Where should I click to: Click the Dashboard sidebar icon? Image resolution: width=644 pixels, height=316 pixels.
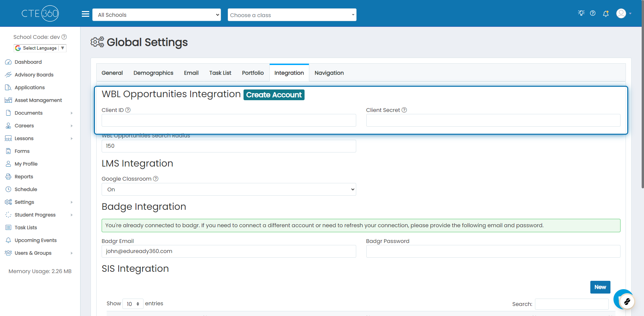coord(8,62)
